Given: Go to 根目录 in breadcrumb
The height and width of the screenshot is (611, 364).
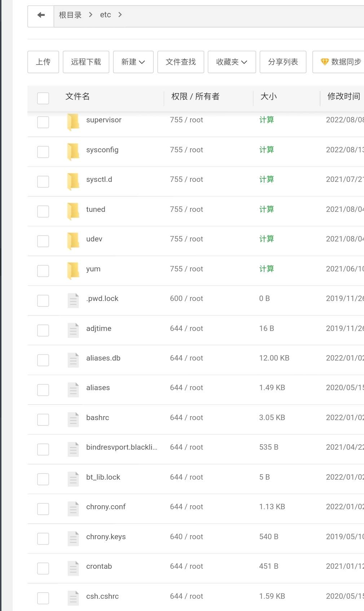Looking at the screenshot, I should pos(70,15).
